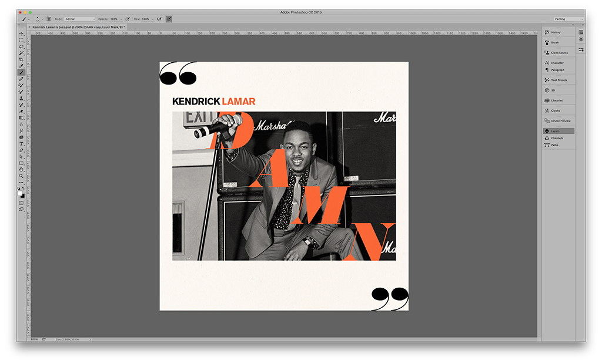Screen dimensions: 602x364
Task: Select the Hand tool
Action: coord(22,170)
